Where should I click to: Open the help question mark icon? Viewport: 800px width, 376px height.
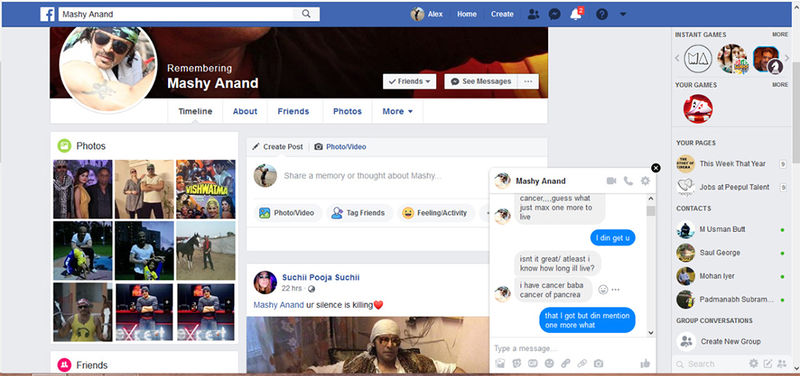tap(602, 14)
